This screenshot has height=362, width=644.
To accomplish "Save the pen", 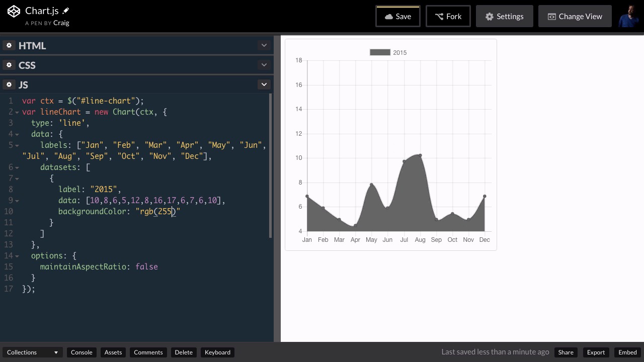I will point(398,16).
